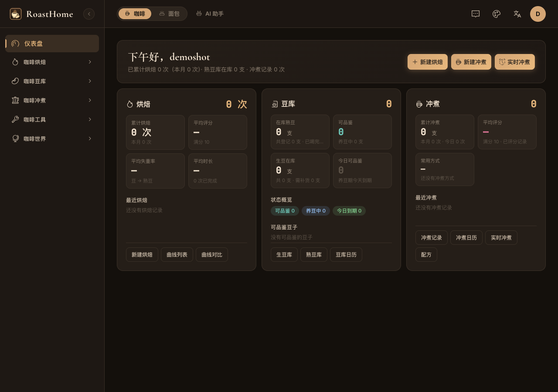Select the 咖啡 mode toggle
558x392 pixels.
pyautogui.click(x=135, y=14)
